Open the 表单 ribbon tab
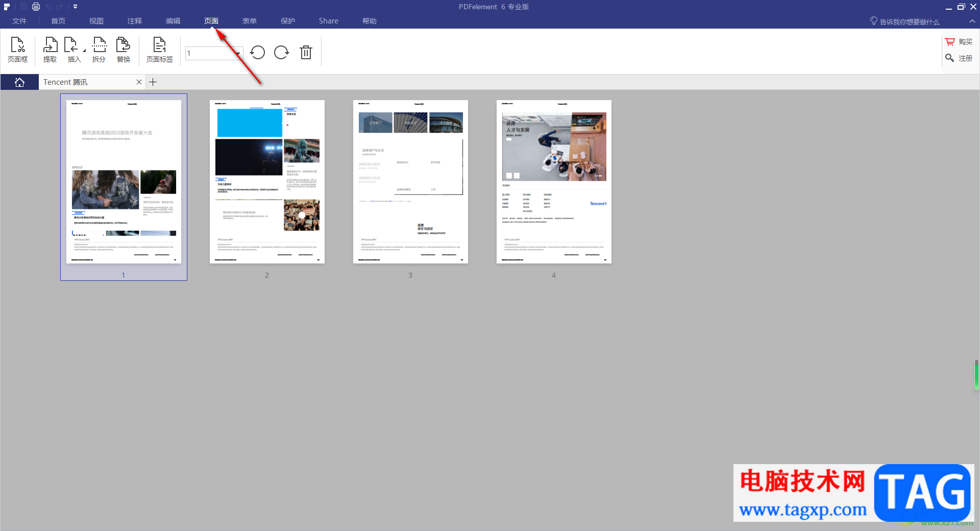 (x=250, y=21)
